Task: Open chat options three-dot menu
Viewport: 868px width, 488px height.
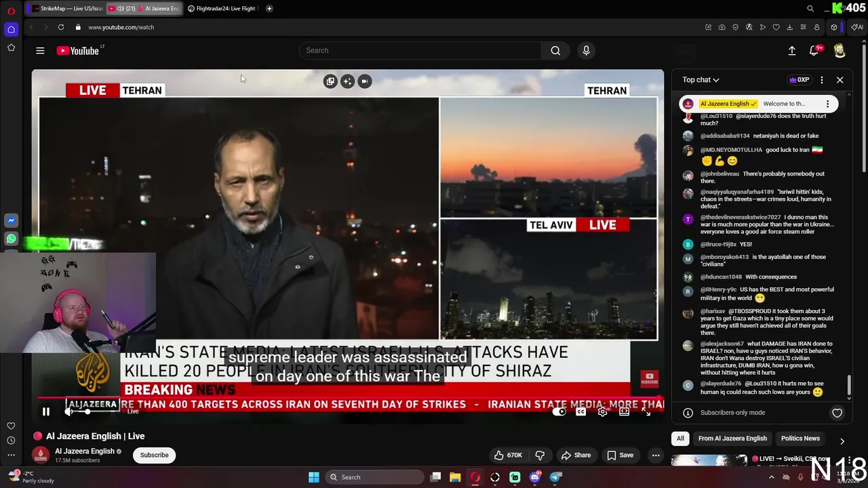Action: pyautogui.click(x=822, y=80)
